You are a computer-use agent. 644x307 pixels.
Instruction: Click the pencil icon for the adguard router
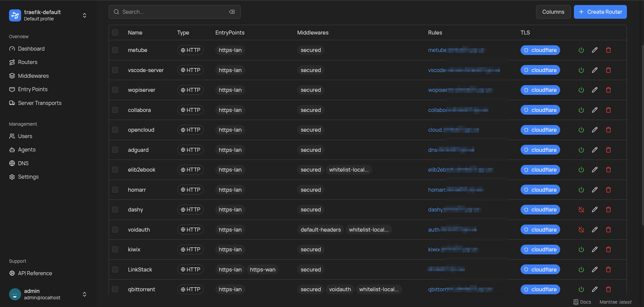[x=595, y=150]
